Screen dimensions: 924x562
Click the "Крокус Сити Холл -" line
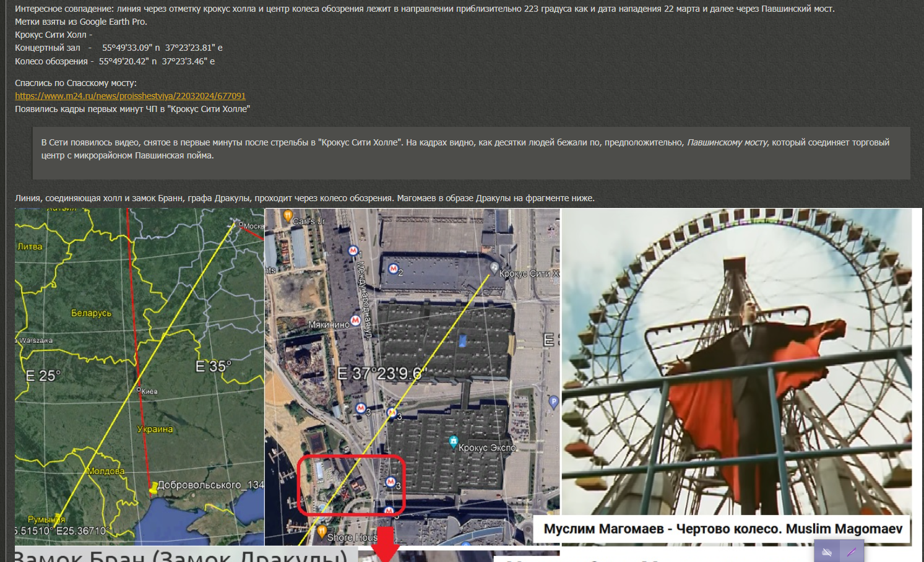click(54, 35)
